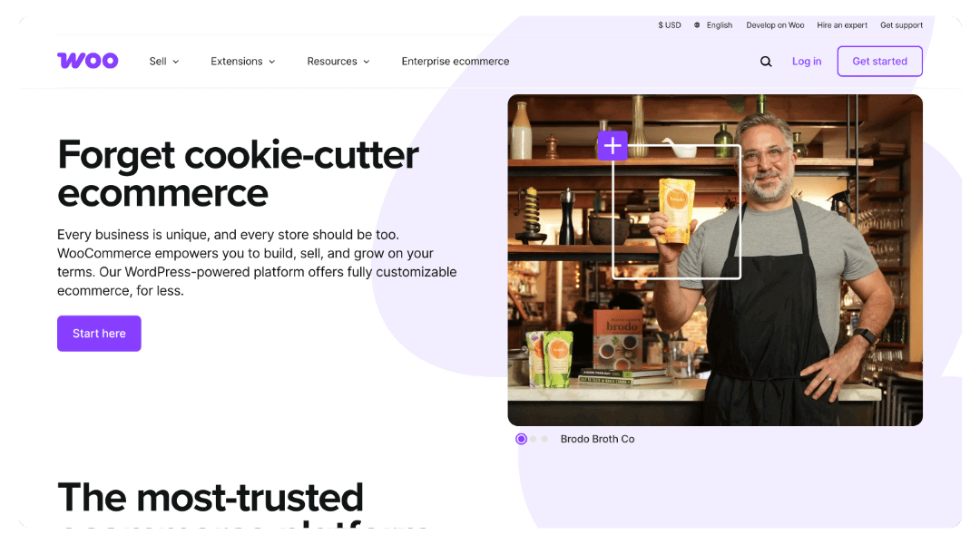Click the Start here button
Screen dimensions: 980x544
tap(100, 334)
